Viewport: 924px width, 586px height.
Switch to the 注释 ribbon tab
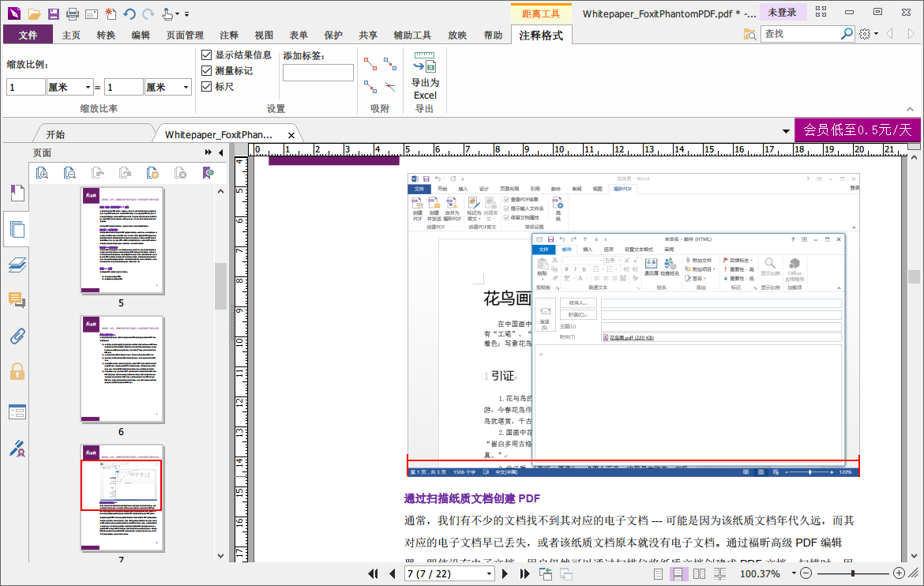click(x=229, y=35)
